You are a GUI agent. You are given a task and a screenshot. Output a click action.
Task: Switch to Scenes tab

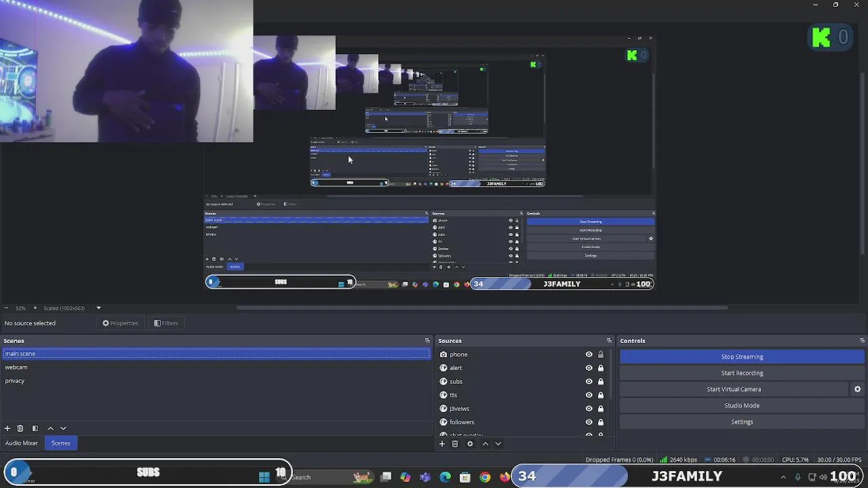61,443
